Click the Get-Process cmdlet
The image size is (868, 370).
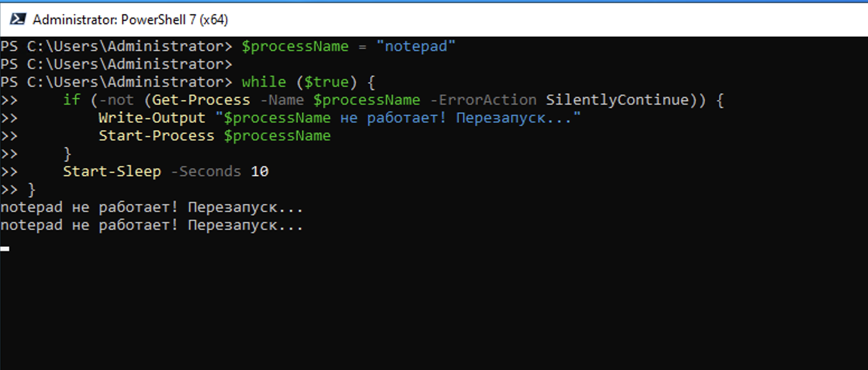[201, 100]
